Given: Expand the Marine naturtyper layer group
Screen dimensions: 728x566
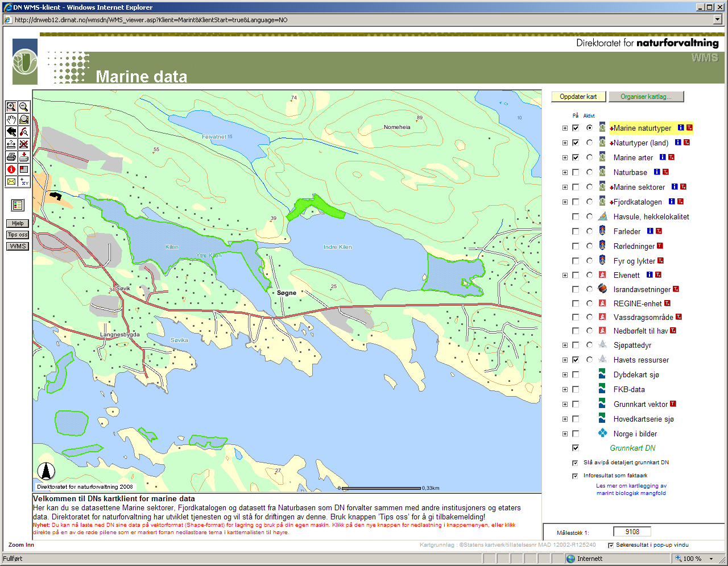Looking at the screenshot, I should [565, 128].
